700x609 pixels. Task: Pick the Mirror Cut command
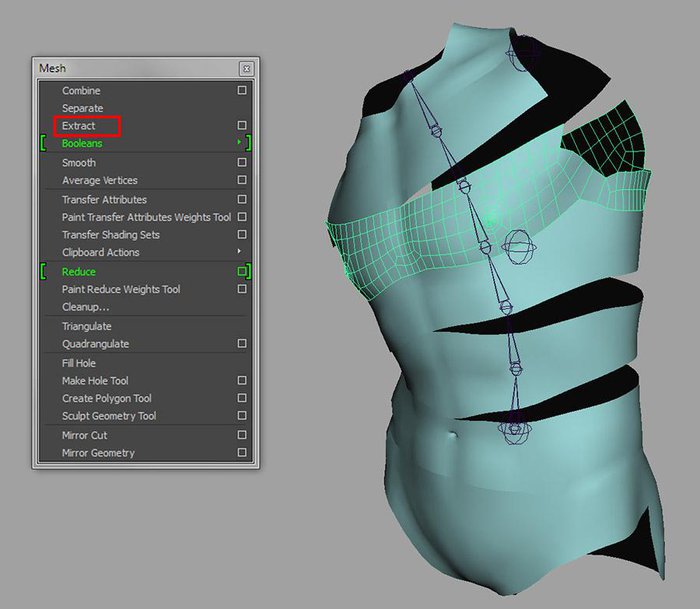[x=85, y=435]
